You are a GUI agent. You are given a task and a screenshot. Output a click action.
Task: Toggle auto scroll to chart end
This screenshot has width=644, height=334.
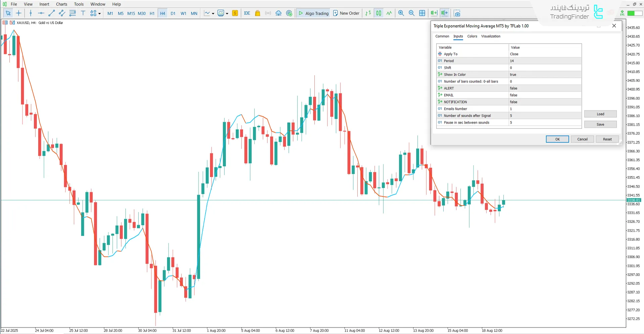coord(434,13)
